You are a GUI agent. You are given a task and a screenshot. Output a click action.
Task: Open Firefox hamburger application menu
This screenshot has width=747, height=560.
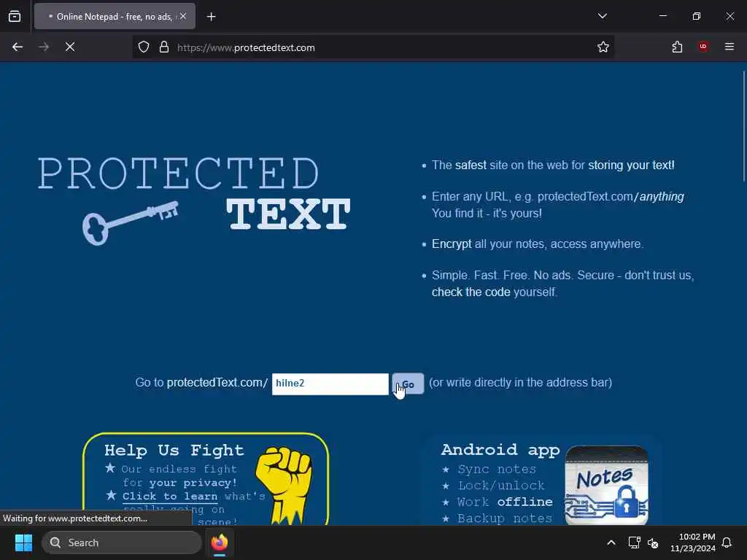point(729,47)
